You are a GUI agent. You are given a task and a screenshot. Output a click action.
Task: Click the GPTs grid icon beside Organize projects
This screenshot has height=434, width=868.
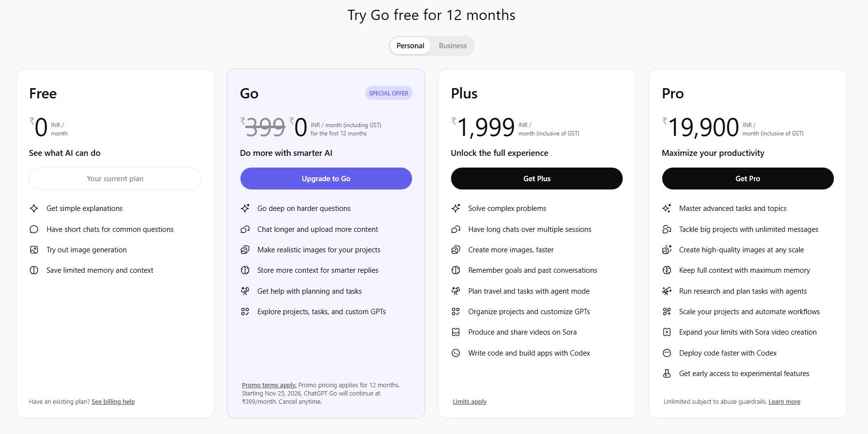click(x=456, y=311)
